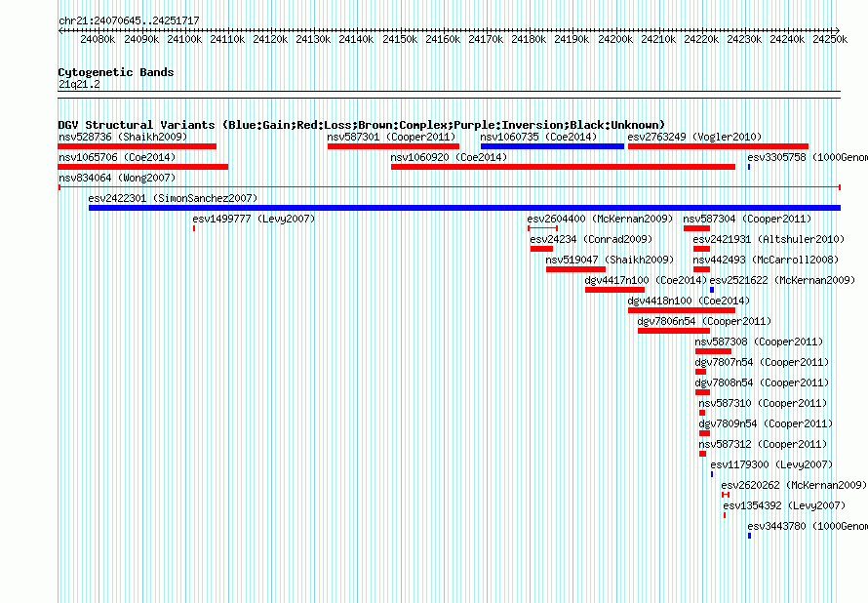The height and width of the screenshot is (603, 868).
Task: Click the red bar under dgv7806n54
Action: point(674,331)
